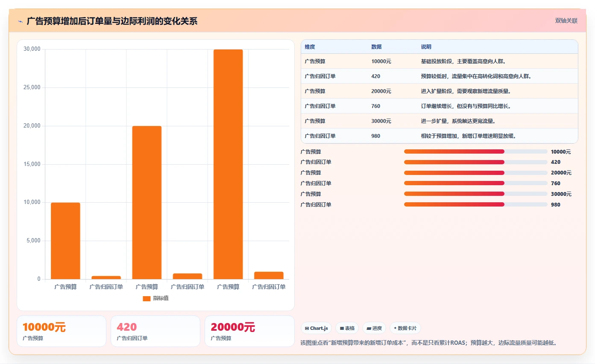Click the 15,000 y-axis label
The image size is (595, 364).
point(32,164)
